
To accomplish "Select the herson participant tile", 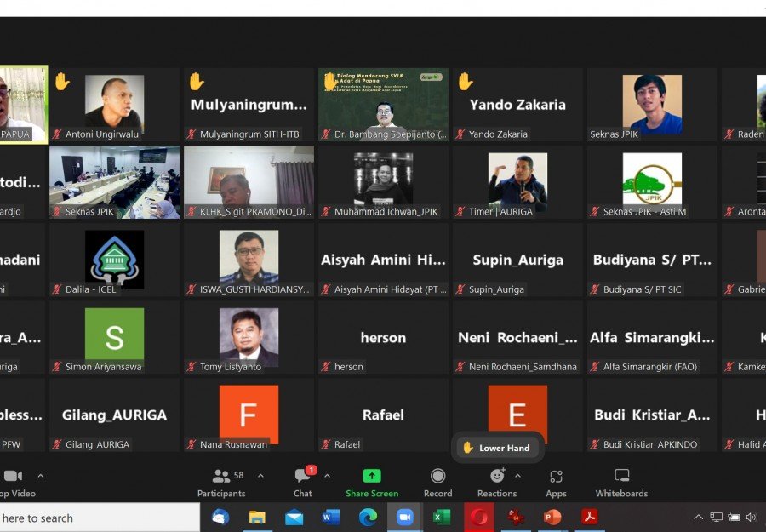I will tap(383, 338).
